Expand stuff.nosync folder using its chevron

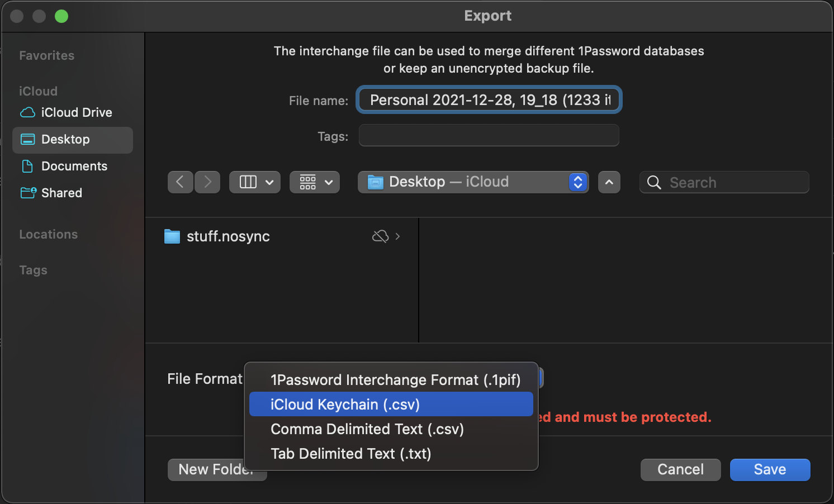tap(397, 236)
